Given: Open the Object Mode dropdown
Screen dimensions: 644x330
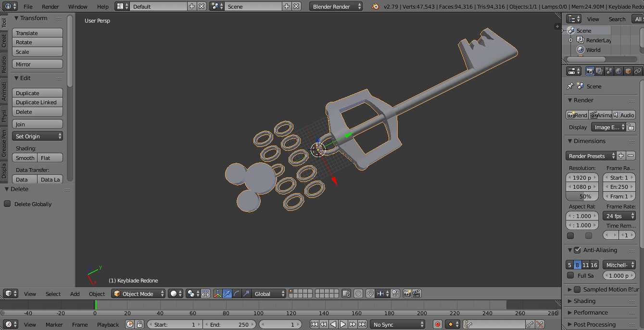Looking at the screenshot, I should tap(139, 293).
